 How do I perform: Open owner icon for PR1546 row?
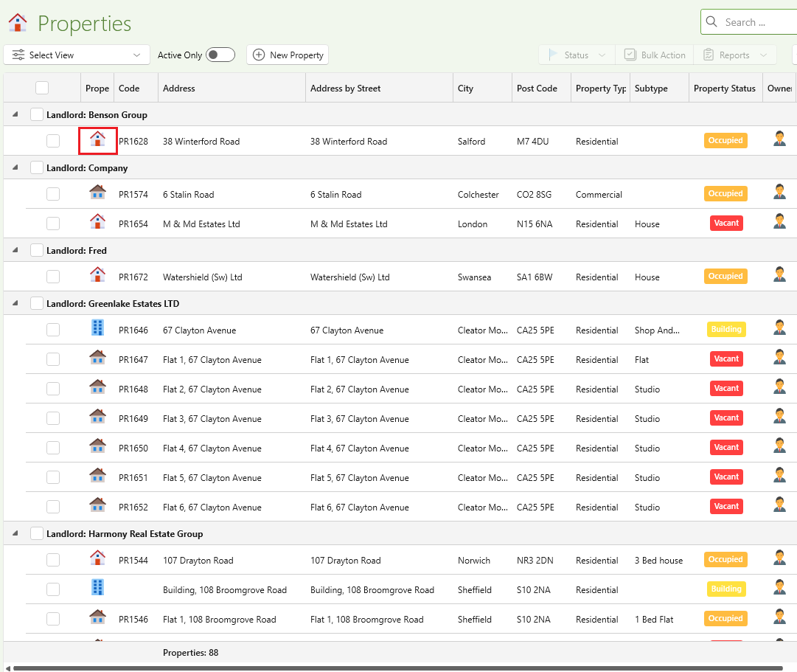pos(779,616)
